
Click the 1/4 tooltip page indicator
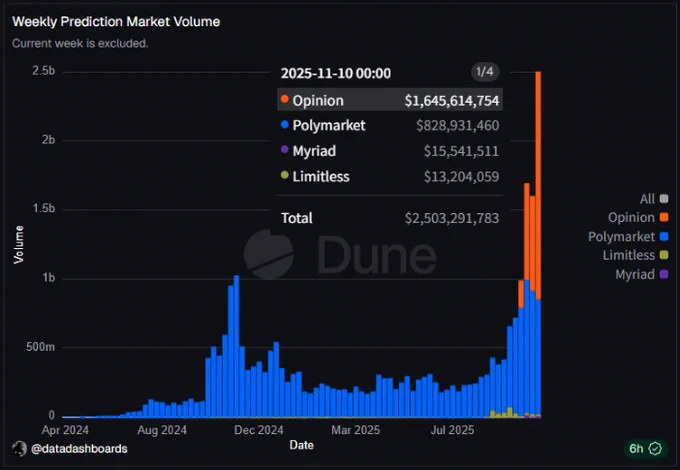485,72
